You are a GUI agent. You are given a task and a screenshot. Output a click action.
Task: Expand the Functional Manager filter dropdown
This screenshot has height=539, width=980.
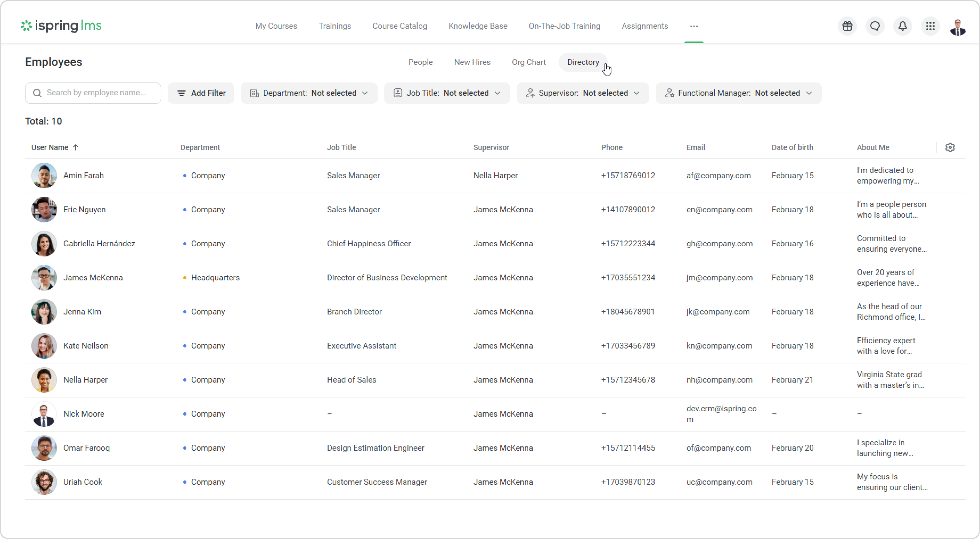pos(738,93)
